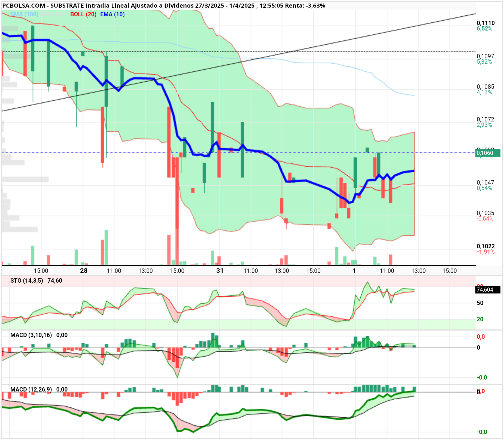Select the MACD (12,26,9) indicator label
Viewport: 504px width, 440px height.
[31, 390]
